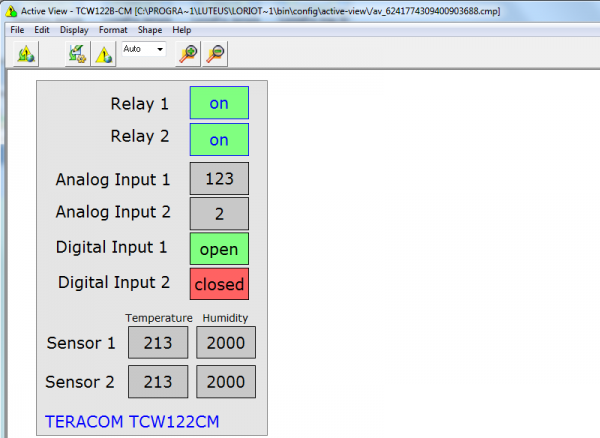
Task: Click the TERACOM TCW122CM blue label
Action: (132, 422)
